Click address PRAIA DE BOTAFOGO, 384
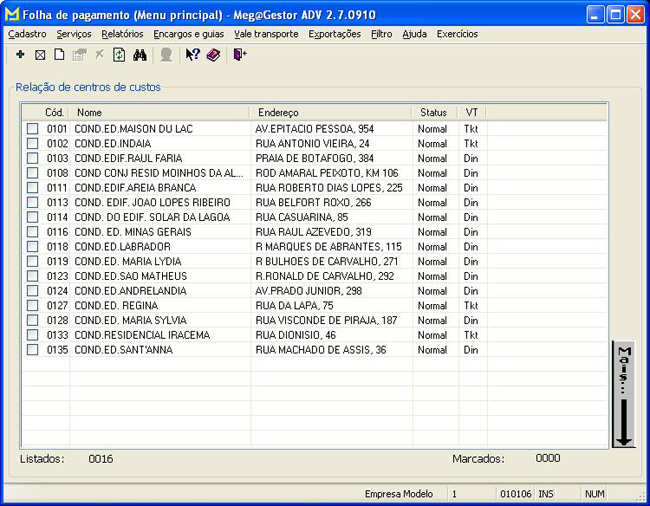This screenshot has width=650, height=506. (x=315, y=158)
